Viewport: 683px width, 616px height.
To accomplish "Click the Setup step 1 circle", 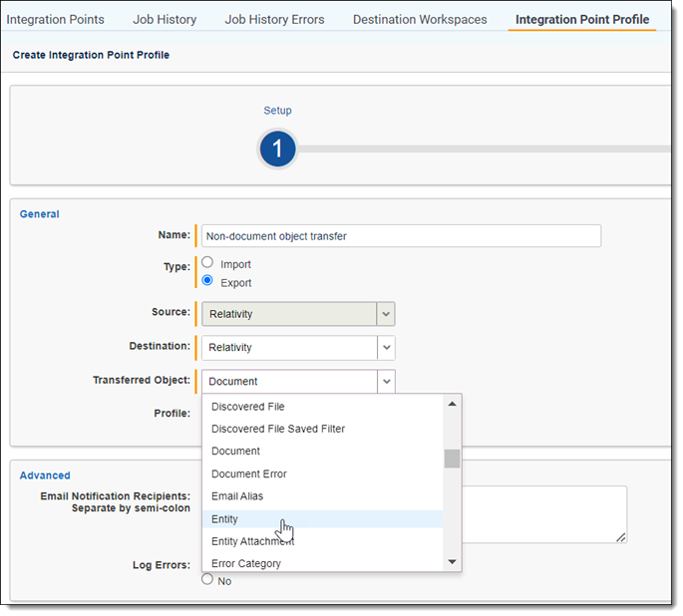I will [x=277, y=150].
